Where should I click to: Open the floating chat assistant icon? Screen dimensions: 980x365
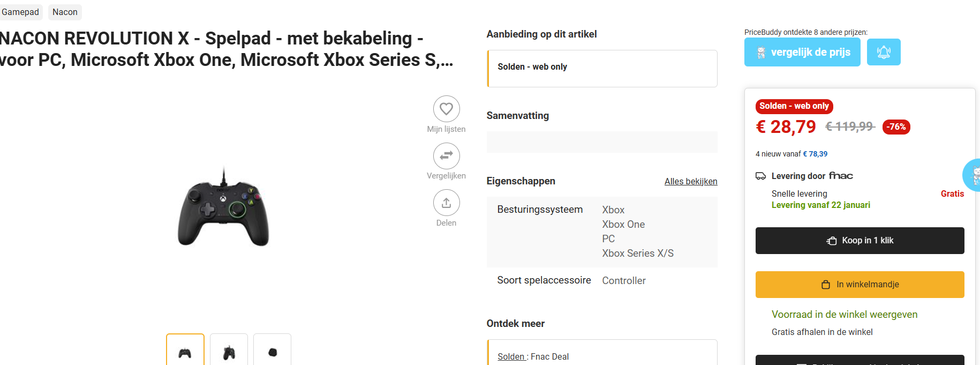[974, 175]
